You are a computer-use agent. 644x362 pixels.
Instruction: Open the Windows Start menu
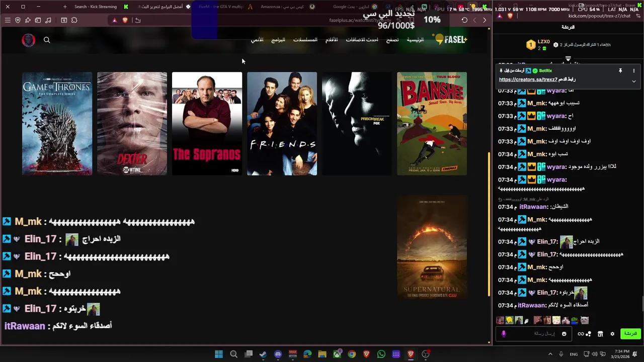pos(219,354)
